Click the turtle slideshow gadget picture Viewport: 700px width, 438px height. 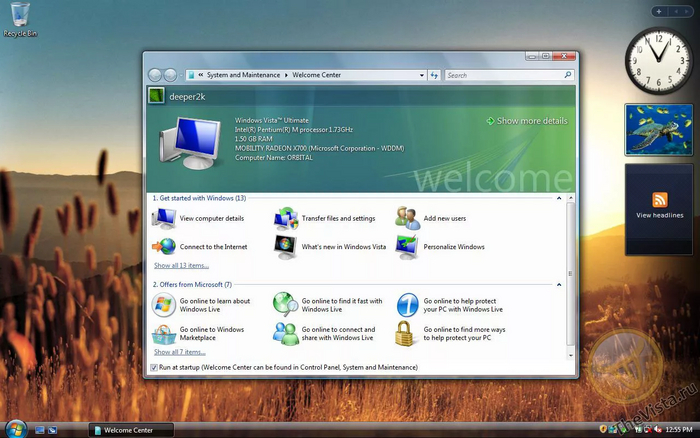tap(659, 129)
